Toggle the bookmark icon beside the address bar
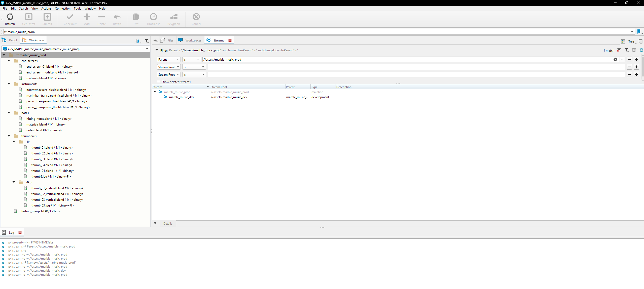This screenshot has width=644, height=289. point(639,32)
